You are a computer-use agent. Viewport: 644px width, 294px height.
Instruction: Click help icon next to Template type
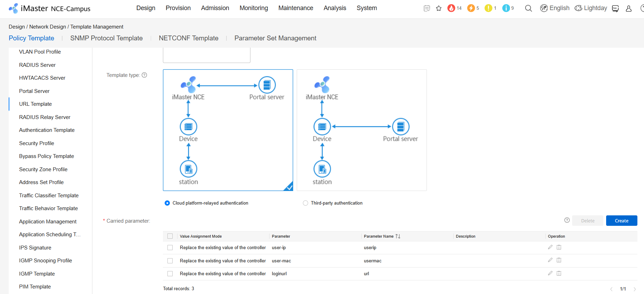tap(145, 75)
